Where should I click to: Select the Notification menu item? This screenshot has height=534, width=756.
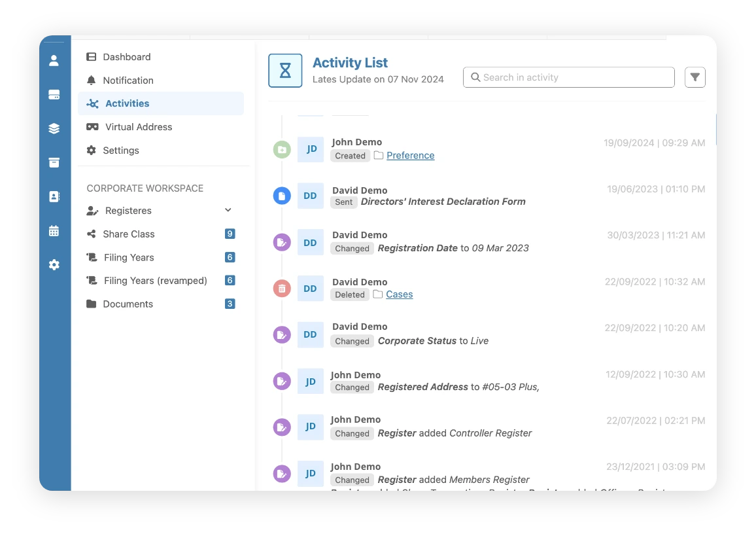coord(128,80)
